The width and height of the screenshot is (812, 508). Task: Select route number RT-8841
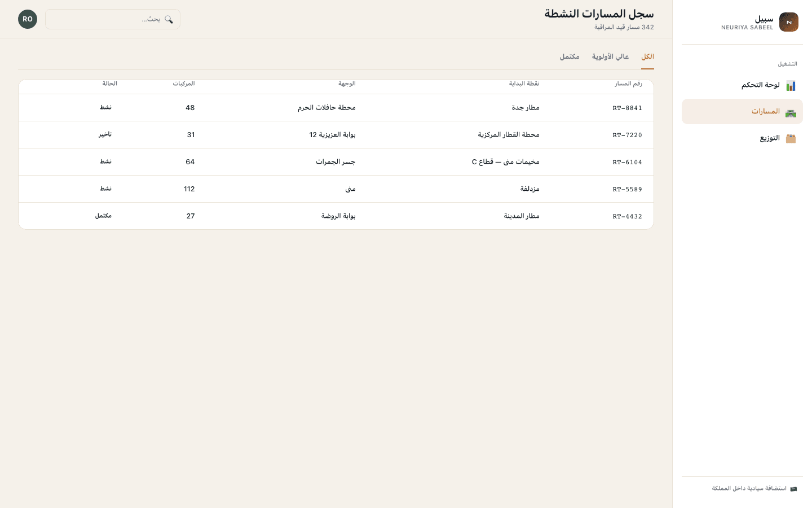point(628,108)
